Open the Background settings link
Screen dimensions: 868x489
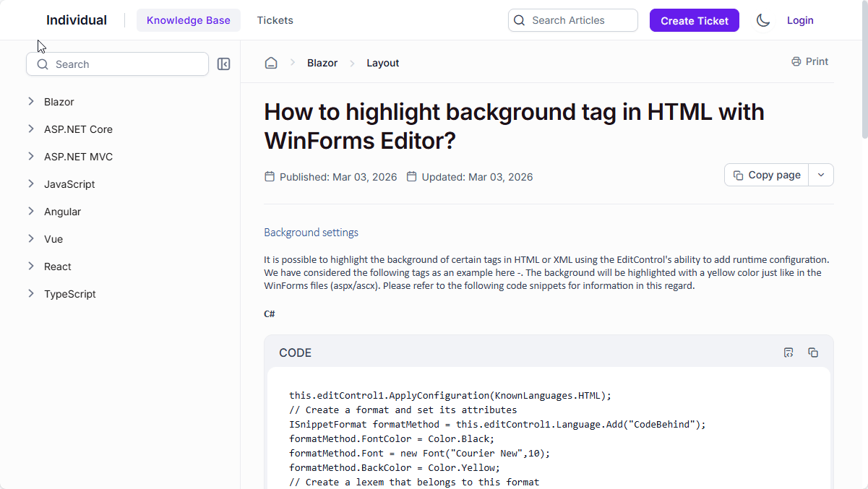pos(311,232)
